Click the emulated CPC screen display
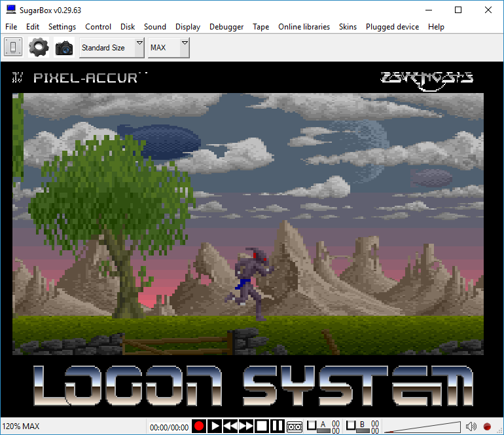Screen dimensions: 504x435 [x=252, y=239]
